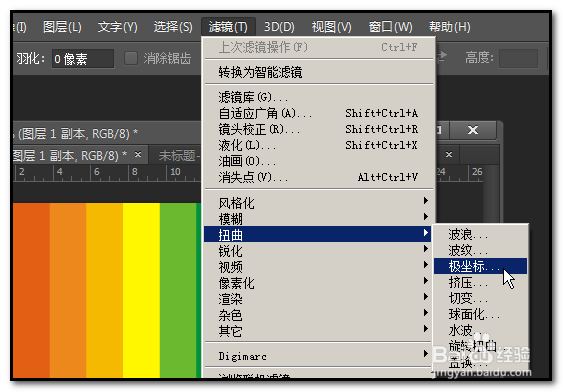Expand the 杂色 submenu
The height and width of the screenshot is (392, 563).
point(318,315)
